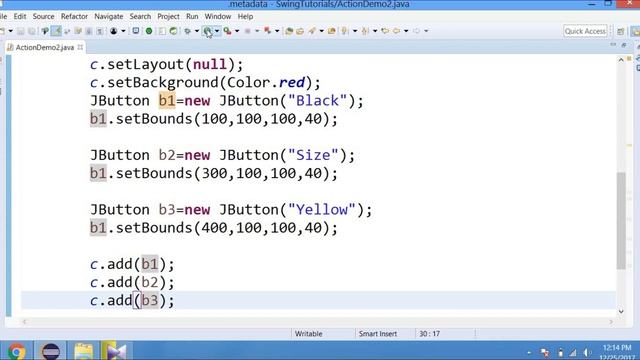Click the yellow warning marker in overview ruler
Viewport: 640px width, 360px height.
point(629,145)
